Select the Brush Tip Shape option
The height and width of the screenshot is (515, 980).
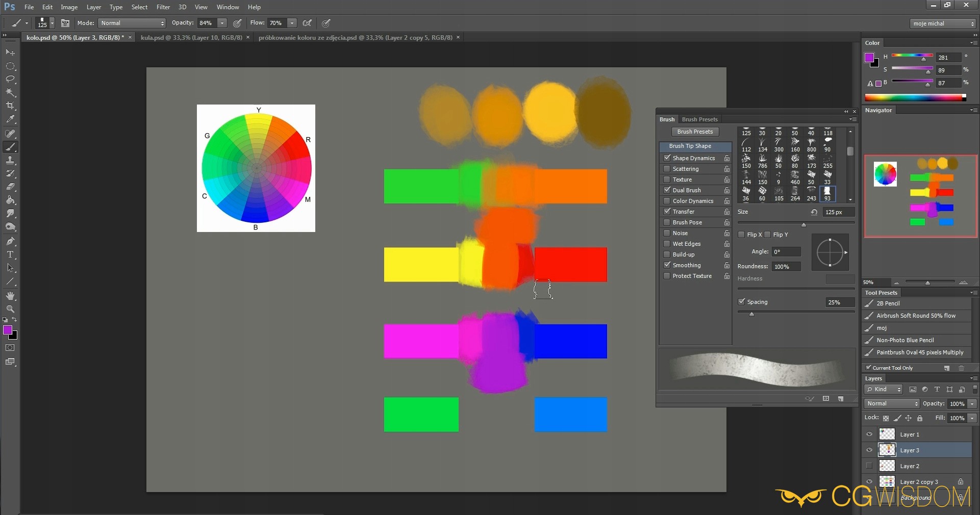point(690,146)
